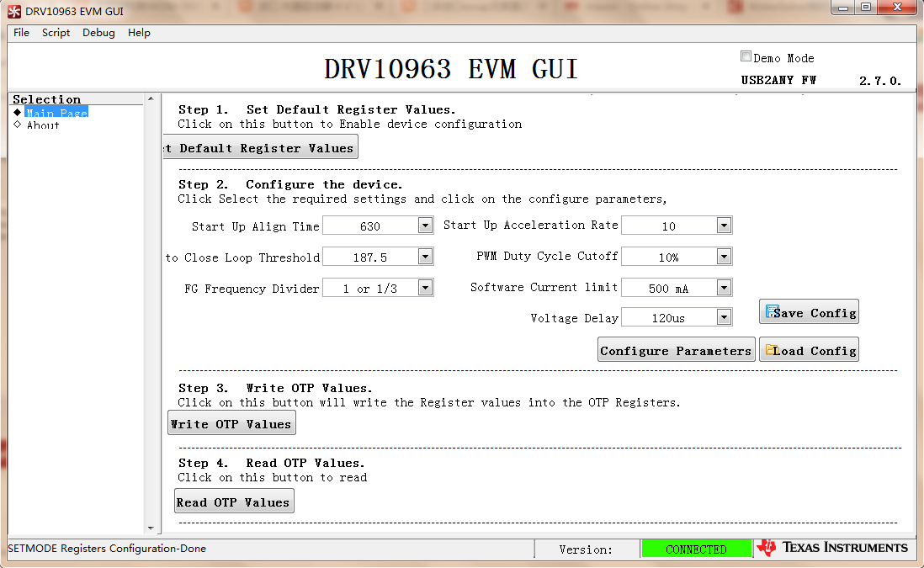Expand Software Current limit dropdown arrow
924x568 pixels.
[724, 288]
